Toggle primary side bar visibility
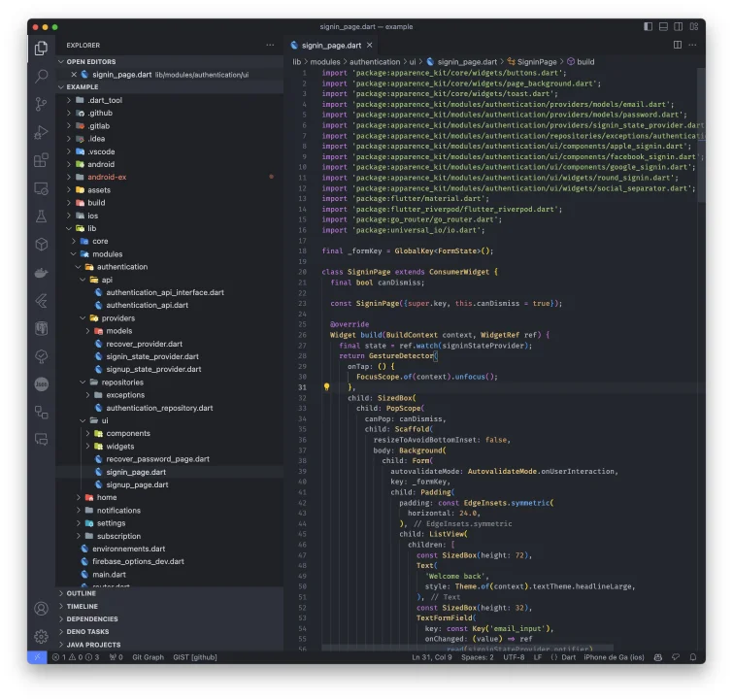733x700 pixels. (x=648, y=26)
